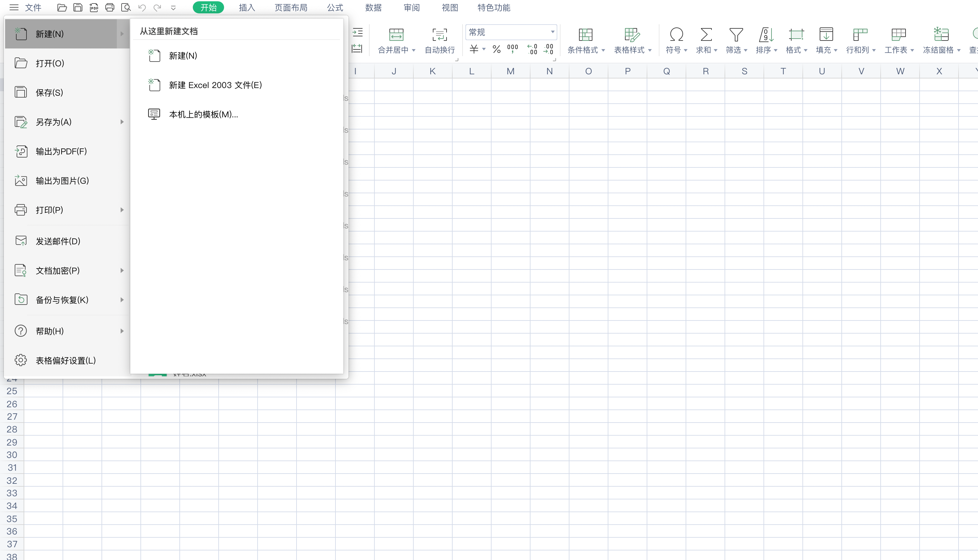Click the 合并居中 merge cells icon
978x560 pixels.
pos(396,35)
